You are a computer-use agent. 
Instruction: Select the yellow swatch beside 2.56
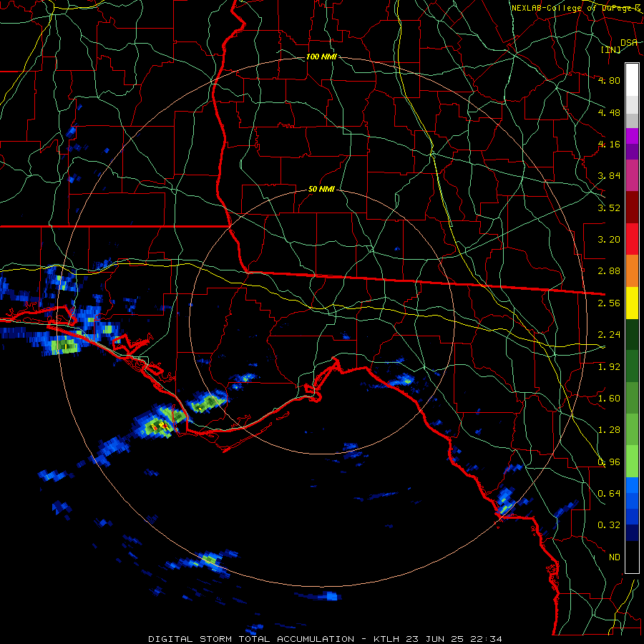[632, 303]
